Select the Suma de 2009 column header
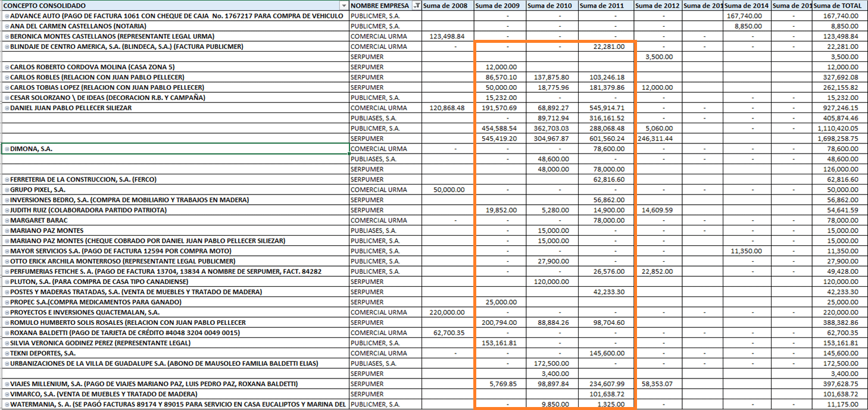868x410 pixels. click(x=499, y=5)
